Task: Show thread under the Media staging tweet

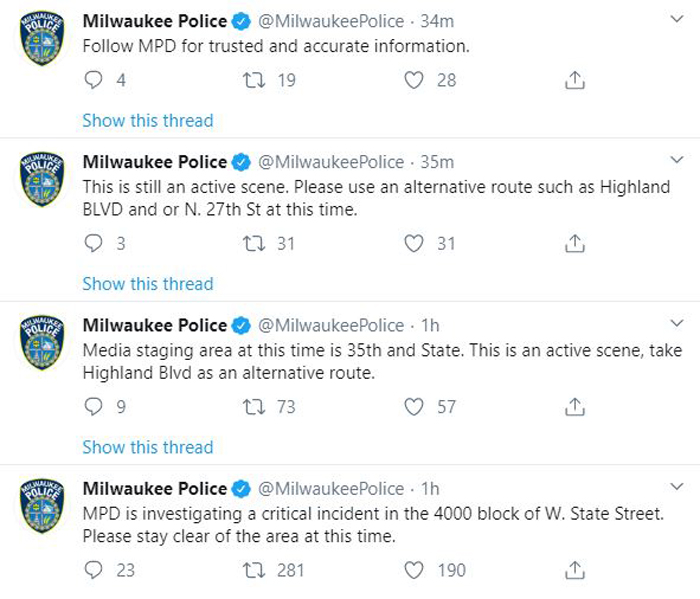Action: click(x=148, y=447)
